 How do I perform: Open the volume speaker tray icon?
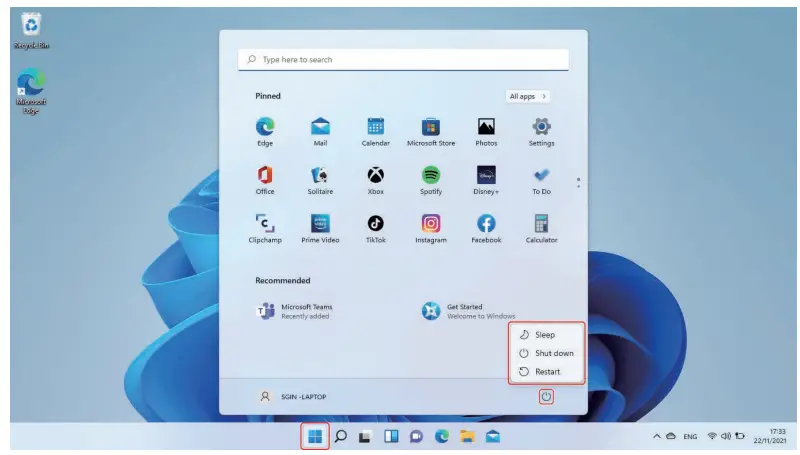[726, 436]
